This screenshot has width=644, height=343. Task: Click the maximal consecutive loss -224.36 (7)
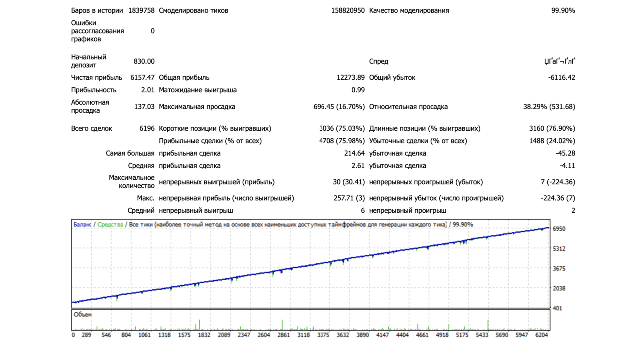(x=558, y=198)
